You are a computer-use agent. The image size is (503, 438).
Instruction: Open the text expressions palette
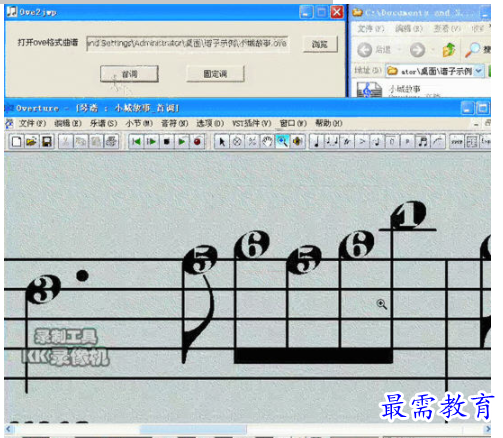coord(456,142)
